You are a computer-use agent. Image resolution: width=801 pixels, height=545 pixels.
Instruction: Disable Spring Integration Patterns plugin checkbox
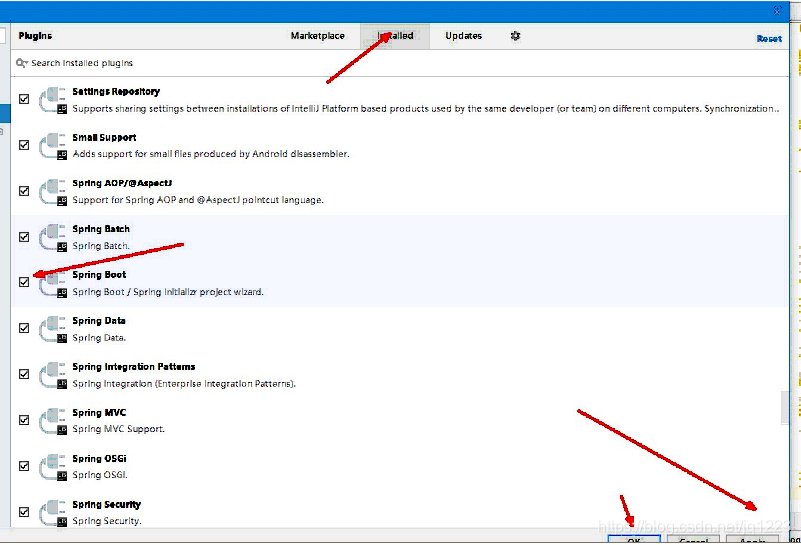[x=24, y=374]
